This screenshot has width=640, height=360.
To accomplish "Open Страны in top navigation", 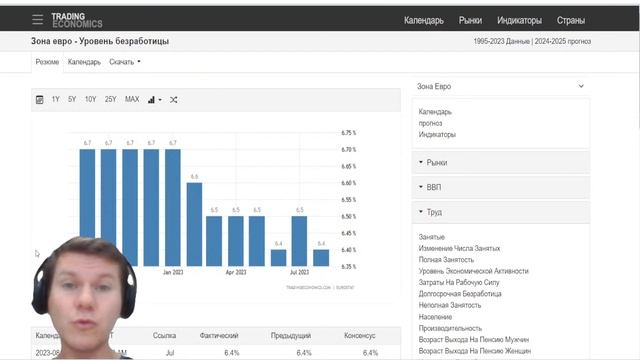I will tap(571, 20).
